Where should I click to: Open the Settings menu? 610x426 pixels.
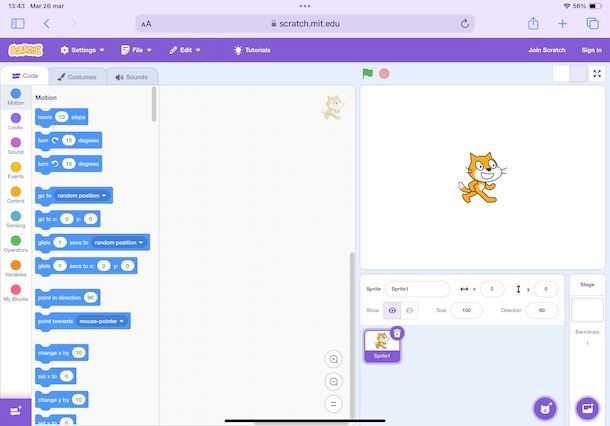click(82, 50)
